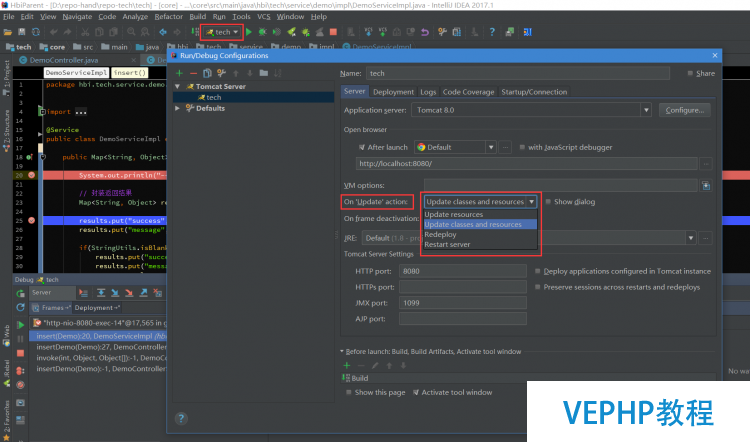Switch to the Deployment tab in dialog
The height and width of the screenshot is (442, 750).
point(393,92)
